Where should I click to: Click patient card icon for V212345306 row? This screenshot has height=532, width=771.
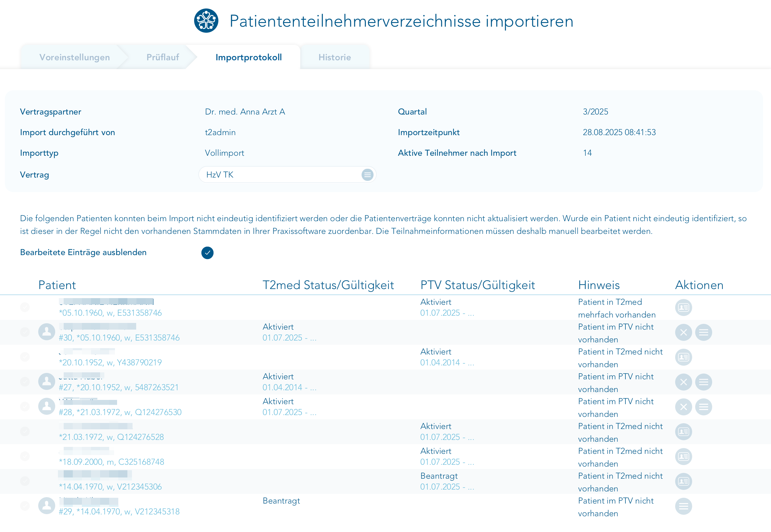683,481
